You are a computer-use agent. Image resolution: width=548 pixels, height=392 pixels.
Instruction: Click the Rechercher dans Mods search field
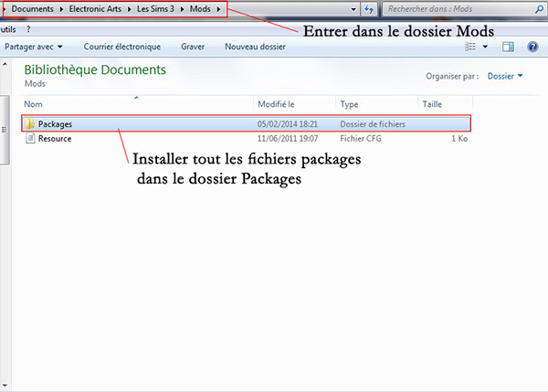coord(452,9)
